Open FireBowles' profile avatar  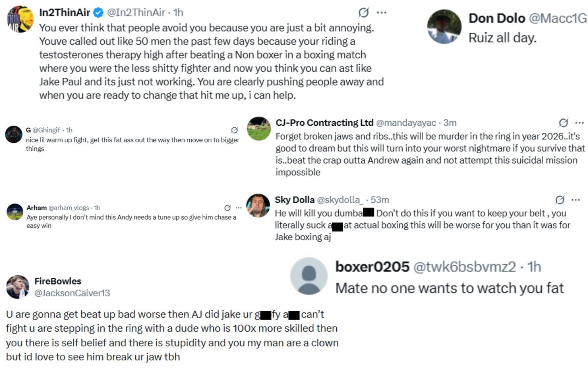[x=19, y=286]
